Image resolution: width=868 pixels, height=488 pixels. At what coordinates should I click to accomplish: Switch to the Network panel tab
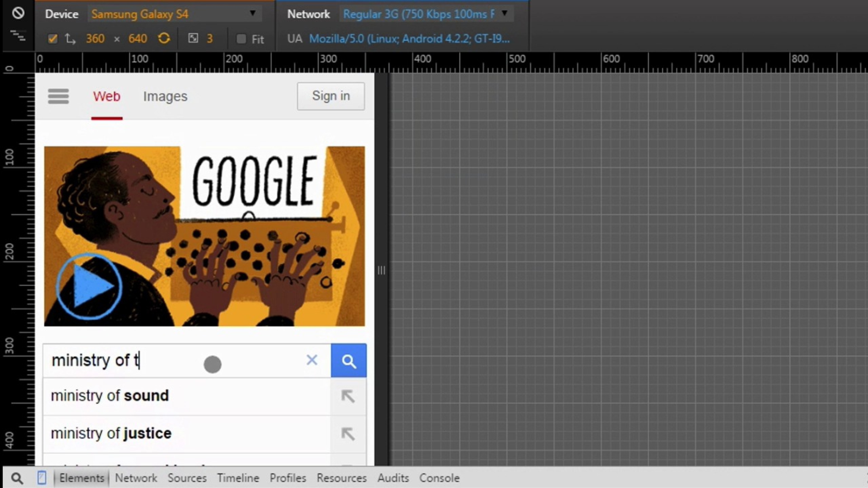click(136, 478)
